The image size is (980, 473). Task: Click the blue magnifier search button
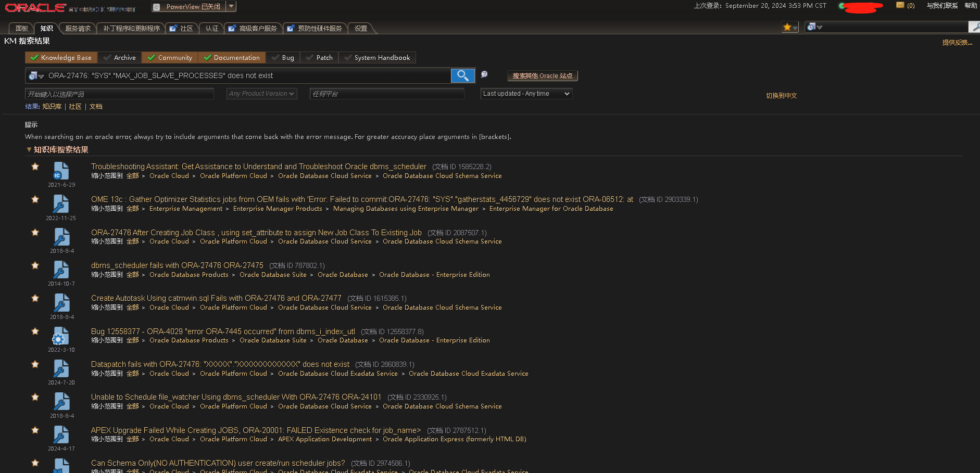(x=463, y=75)
